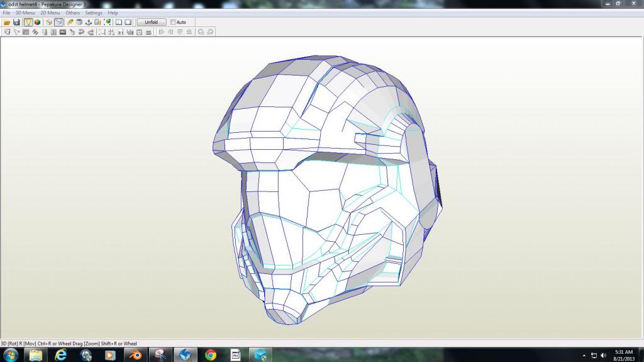This screenshot has height=362, width=644.
Task: Click the ODST helmet 3D model
Action: pyautogui.click(x=327, y=190)
